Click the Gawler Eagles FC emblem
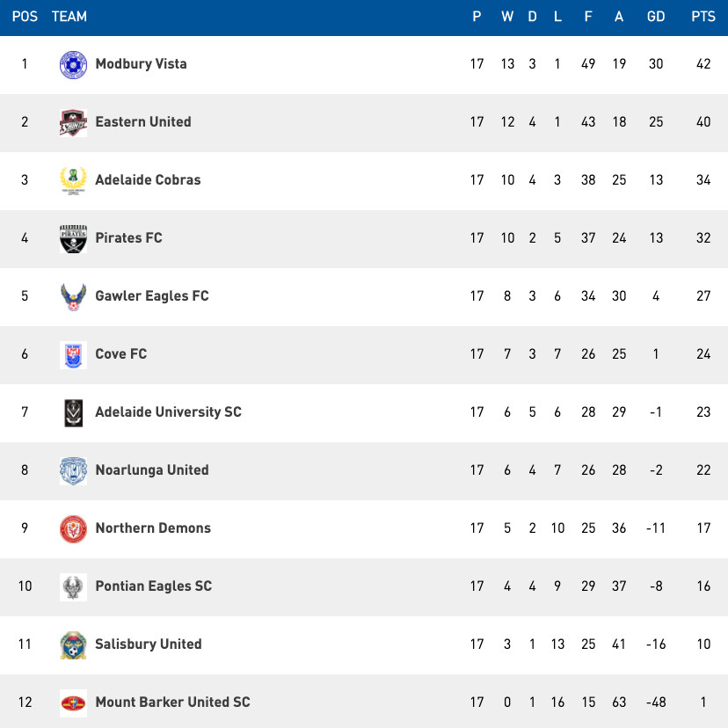Image resolution: width=728 pixels, height=728 pixels. (x=73, y=296)
